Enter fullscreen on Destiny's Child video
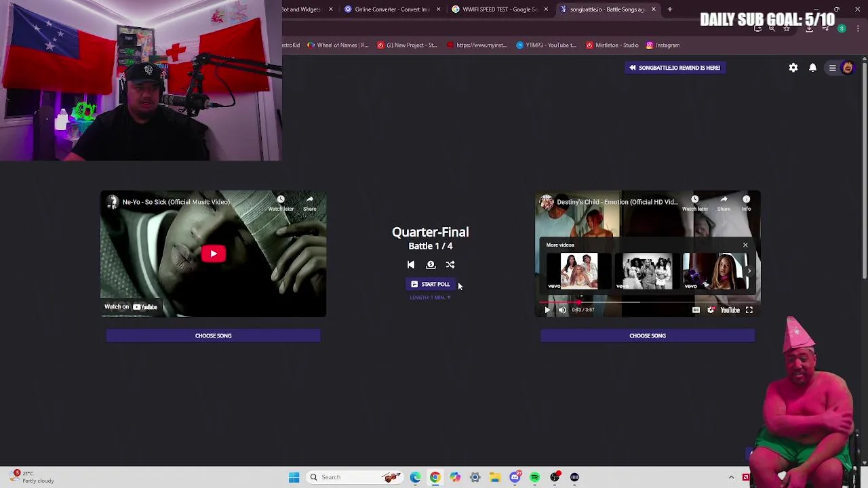 pyautogui.click(x=749, y=310)
